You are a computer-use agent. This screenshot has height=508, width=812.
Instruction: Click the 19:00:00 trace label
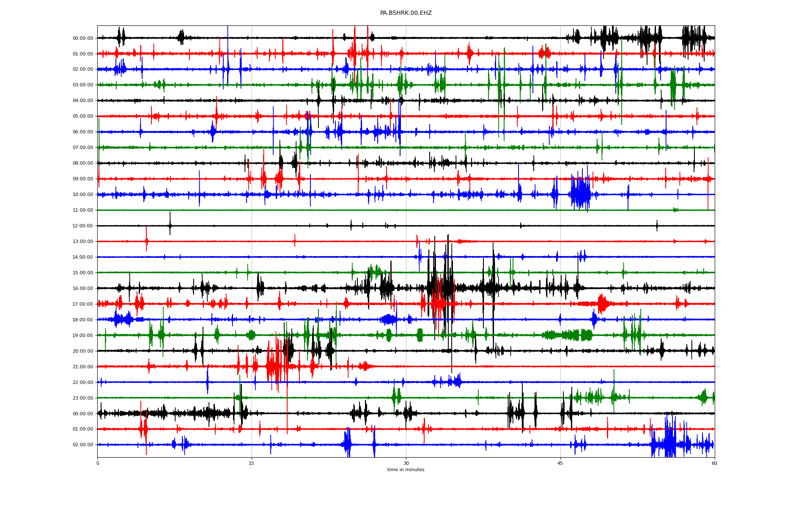[83, 336]
